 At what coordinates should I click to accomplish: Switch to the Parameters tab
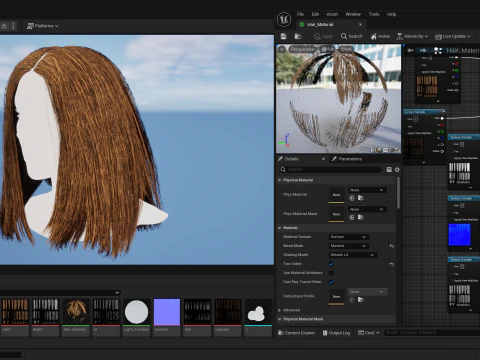[x=347, y=159]
